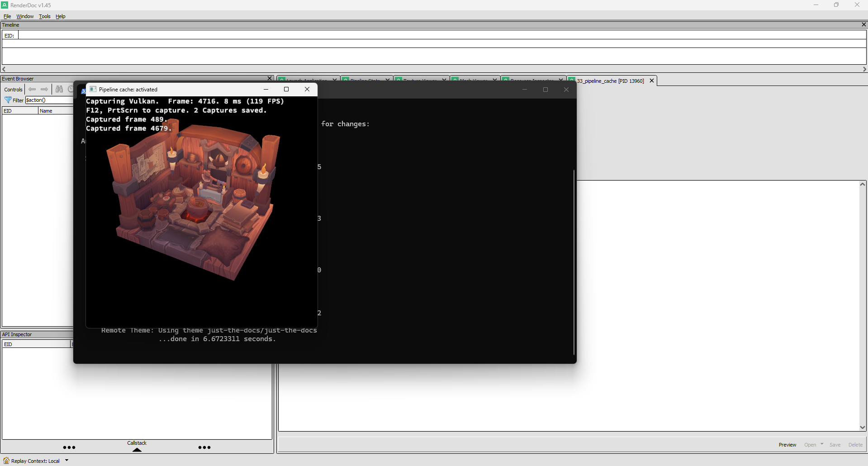Open the File menu

[7, 16]
